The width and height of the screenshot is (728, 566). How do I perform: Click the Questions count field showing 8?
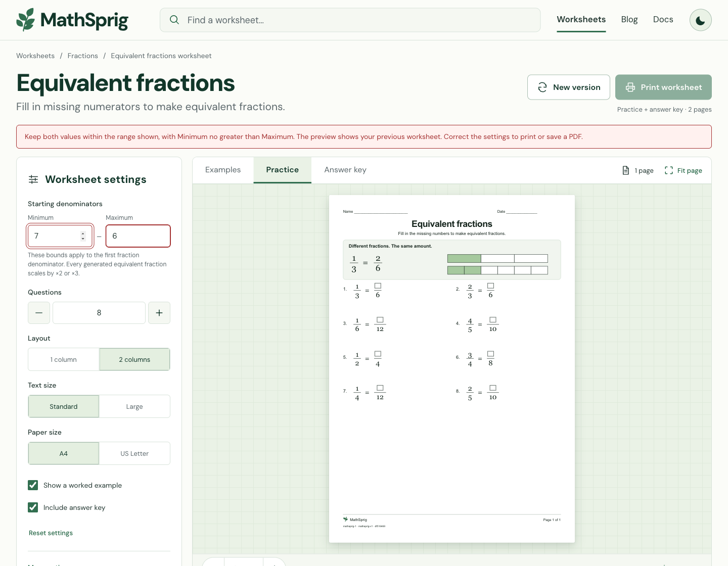click(99, 313)
